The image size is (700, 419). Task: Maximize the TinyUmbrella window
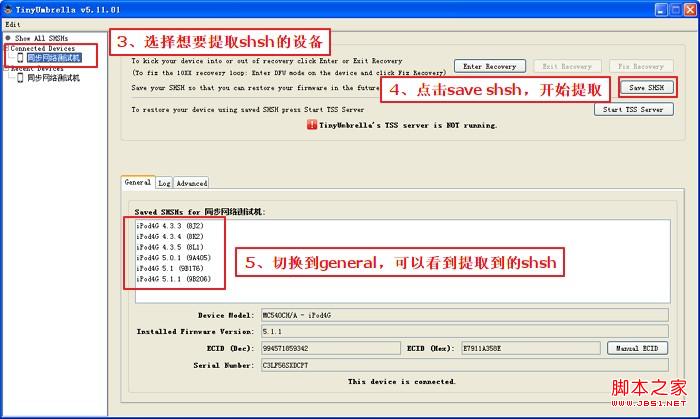pos(676,9)
